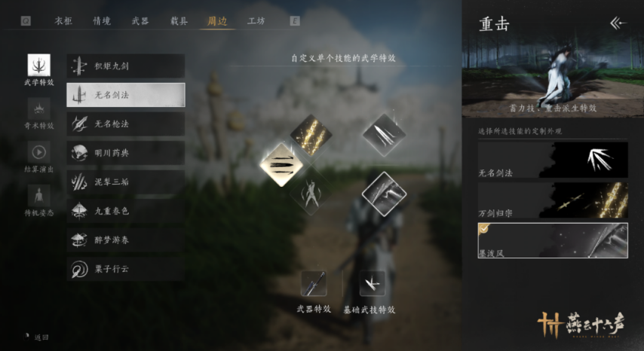Switch to the 武器 tab
Image resolution: width=644 pixels, height=351 pixels.
tap(140, 21)
